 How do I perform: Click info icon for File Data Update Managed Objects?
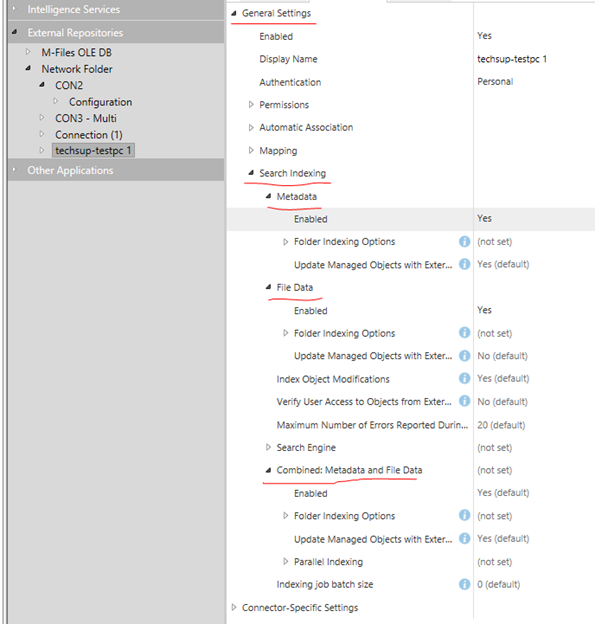pyautogui.click(x=464, y=356)
